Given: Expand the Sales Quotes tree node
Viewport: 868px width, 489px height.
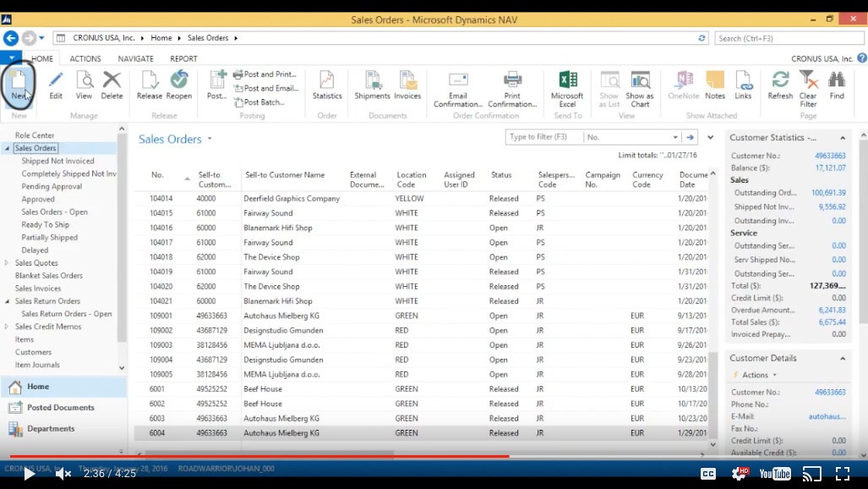Looking at the screenshot, I should 7,263.
